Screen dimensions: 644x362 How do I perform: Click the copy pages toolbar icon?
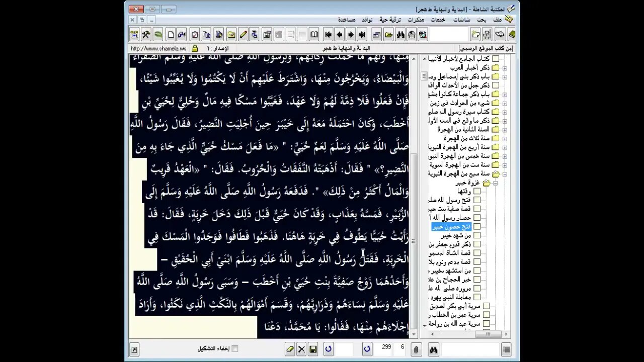click(206, 35)
